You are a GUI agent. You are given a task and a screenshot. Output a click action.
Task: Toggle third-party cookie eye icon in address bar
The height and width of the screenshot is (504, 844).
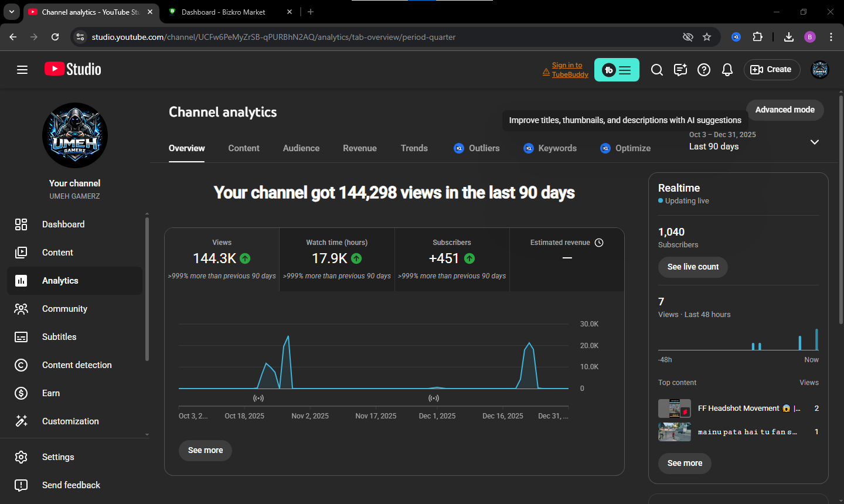pyautogui.click(x=688, y=37)
